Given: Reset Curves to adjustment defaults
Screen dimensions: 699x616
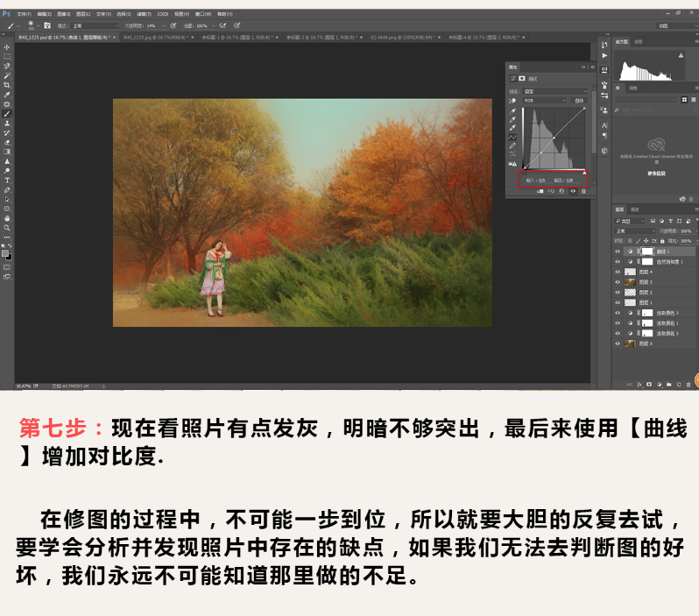Looking at the screenshot, I should [x=561, y=191].
